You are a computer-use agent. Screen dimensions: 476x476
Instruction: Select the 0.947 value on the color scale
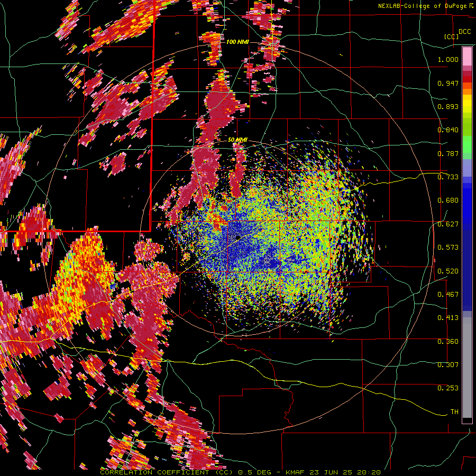point(448,83)
